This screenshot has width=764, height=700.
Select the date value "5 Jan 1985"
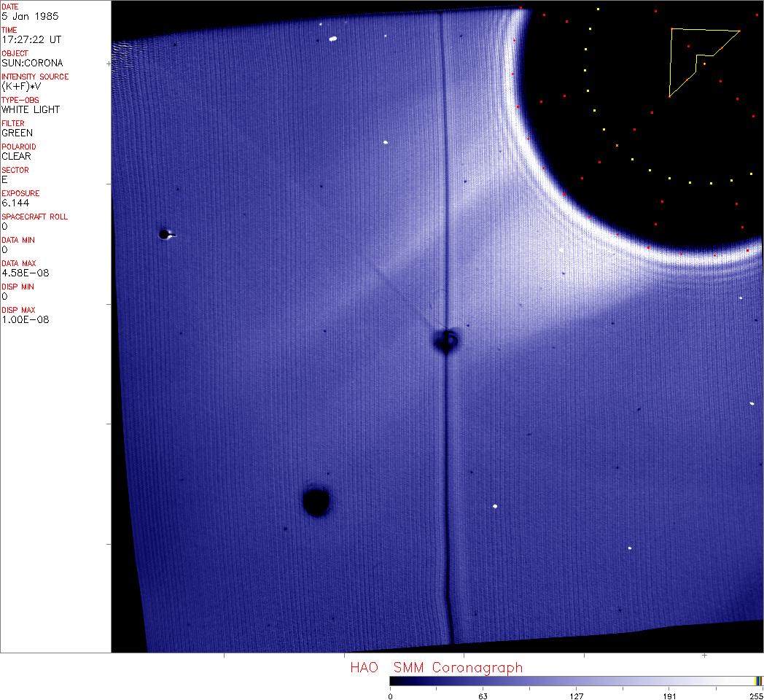(x=31, y=16)
